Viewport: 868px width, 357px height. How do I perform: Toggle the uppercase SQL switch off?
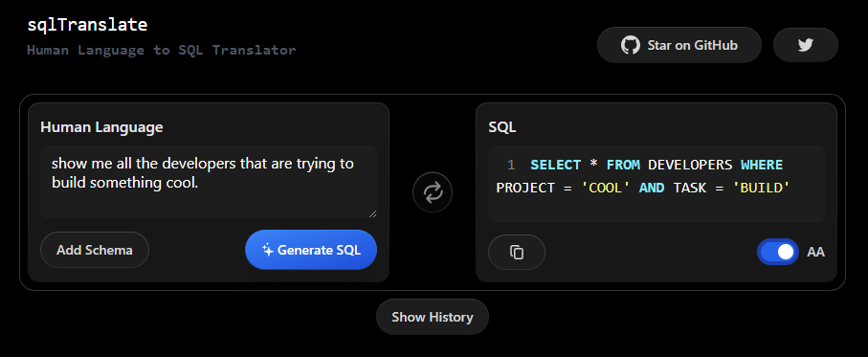778,252
